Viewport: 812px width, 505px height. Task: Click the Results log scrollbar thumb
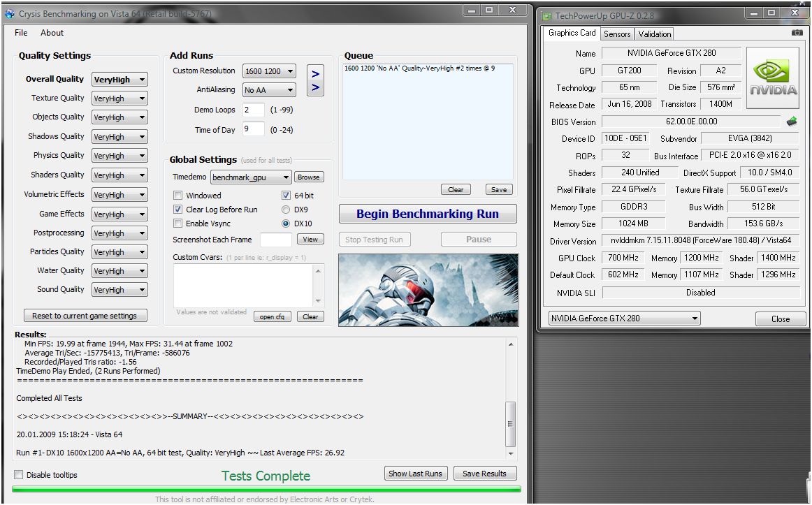(x=511, y=424)
